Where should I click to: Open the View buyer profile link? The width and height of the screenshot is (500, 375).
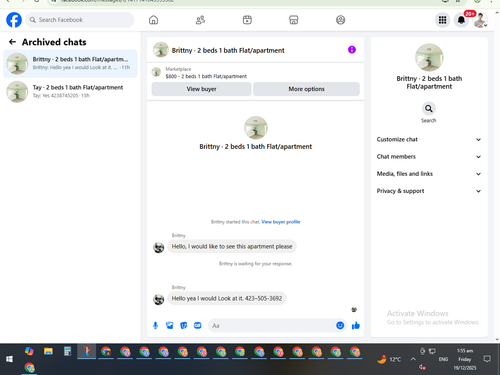pos(281,222)
